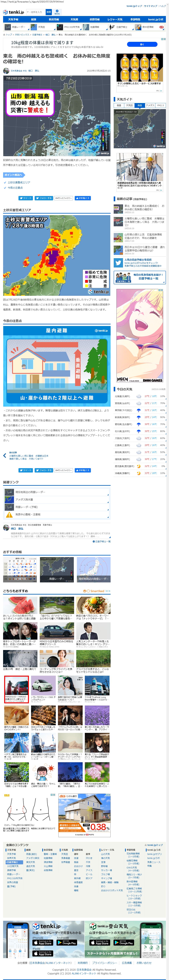The width and height of the screenshot is (169, 980).
Task: Open レジャー天気 in the main navigation
Action: [x=115, y=19]
